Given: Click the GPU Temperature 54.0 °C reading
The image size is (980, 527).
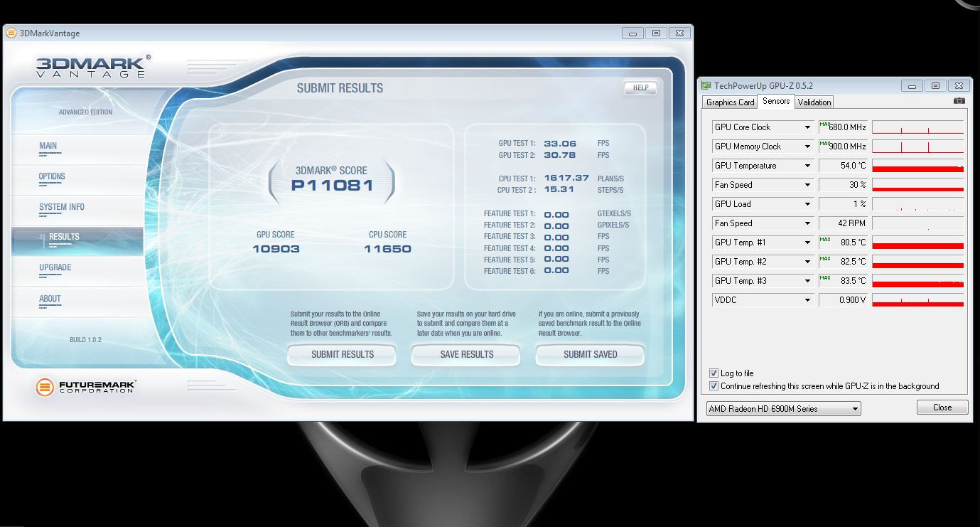Looking at the screenshot, I should [844, 166].
